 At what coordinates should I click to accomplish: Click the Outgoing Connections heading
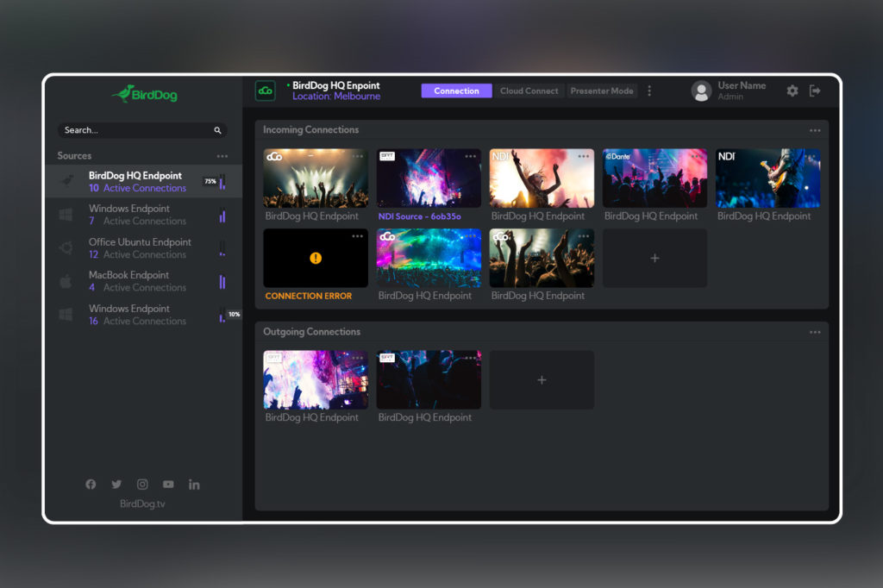(311, 332)
